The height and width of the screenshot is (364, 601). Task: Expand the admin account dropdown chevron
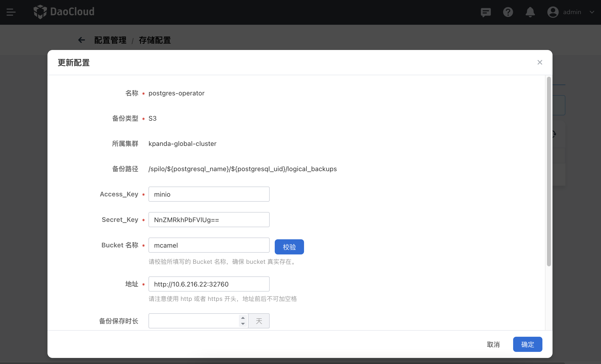tap(592, 12)
